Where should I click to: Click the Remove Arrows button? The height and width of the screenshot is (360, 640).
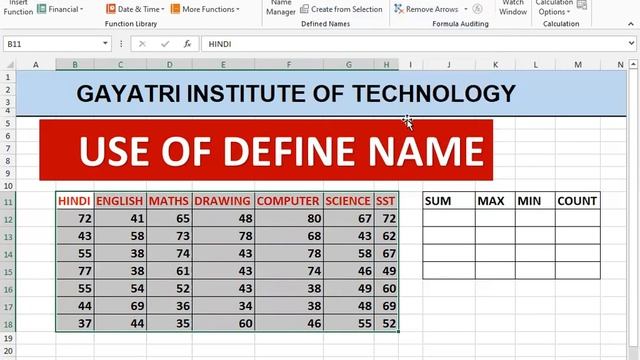click(427, 9)
